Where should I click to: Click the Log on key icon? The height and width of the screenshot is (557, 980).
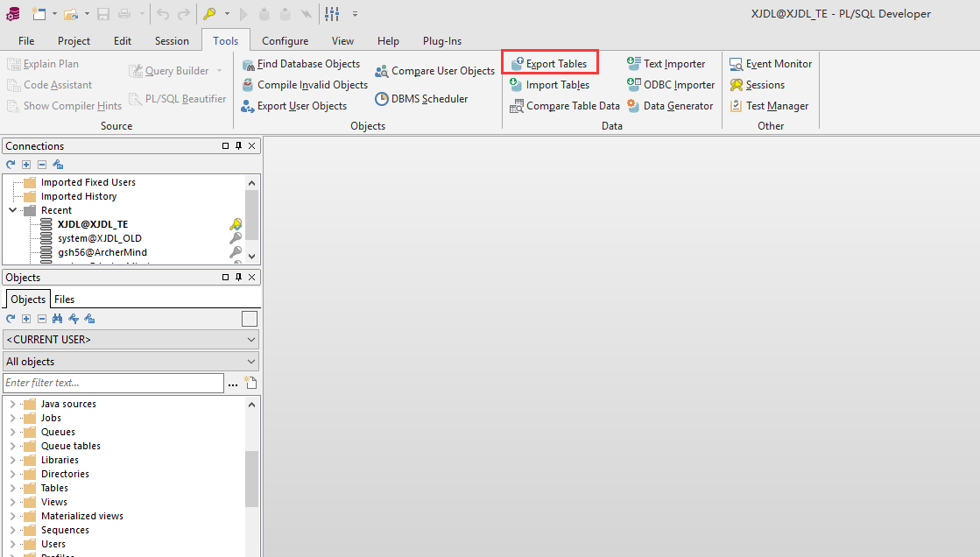(208, 14)
